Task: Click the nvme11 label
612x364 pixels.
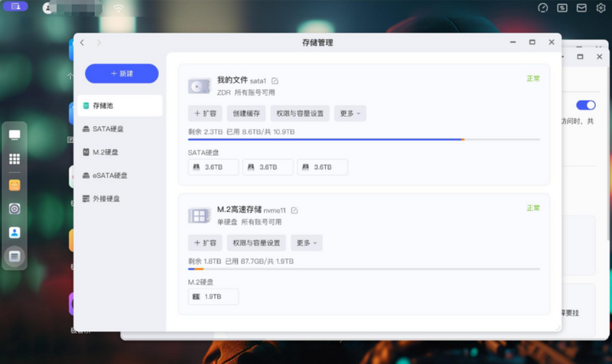Action: point(275,210)
